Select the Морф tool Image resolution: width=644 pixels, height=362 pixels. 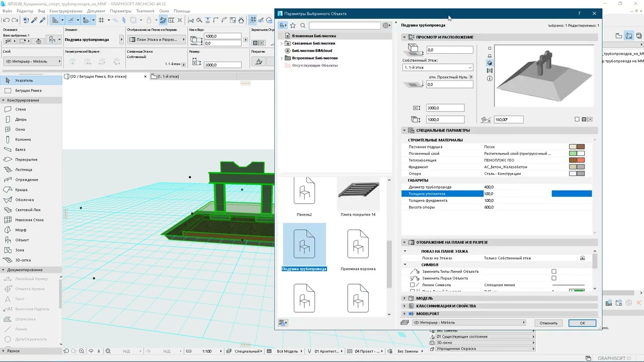[x=30, y=230]
